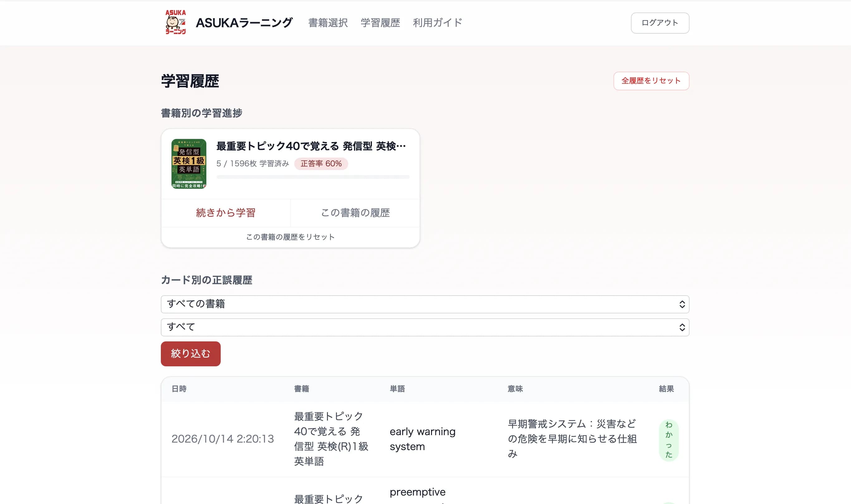The height and width of the screenshot is (504, 851).
Task: Click the ASUKAラーニング site title
Action: pos(244,23)
